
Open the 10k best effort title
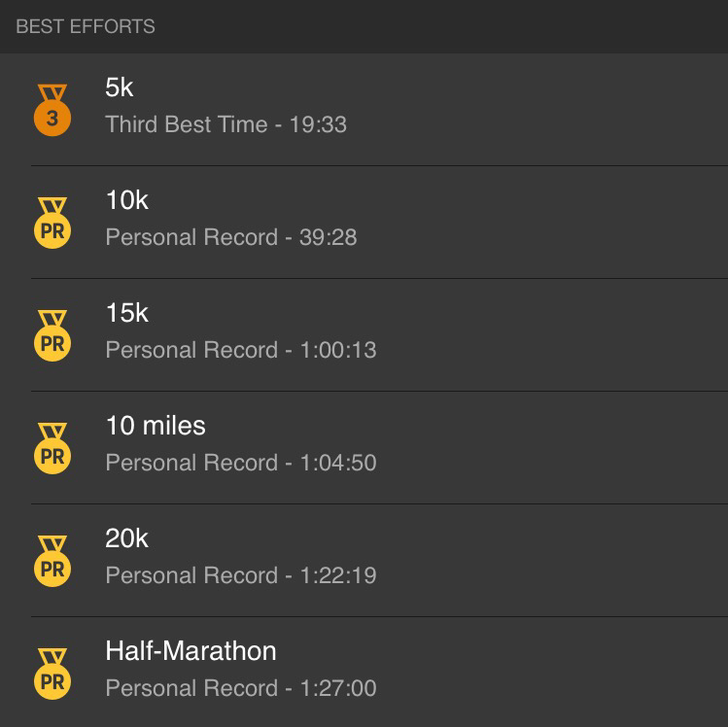coord(127,200)
